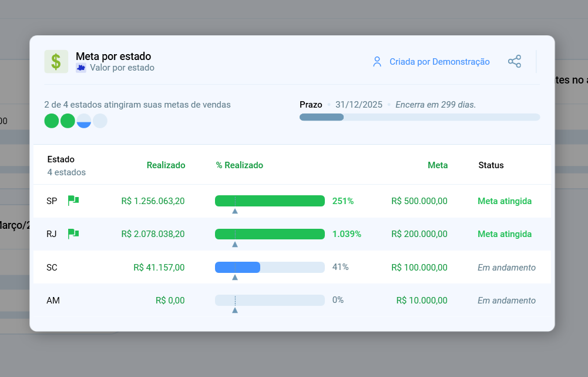588x377 pixels.
Task: Click the value R$ 1.256.063,20
Action: click(153, 201)
